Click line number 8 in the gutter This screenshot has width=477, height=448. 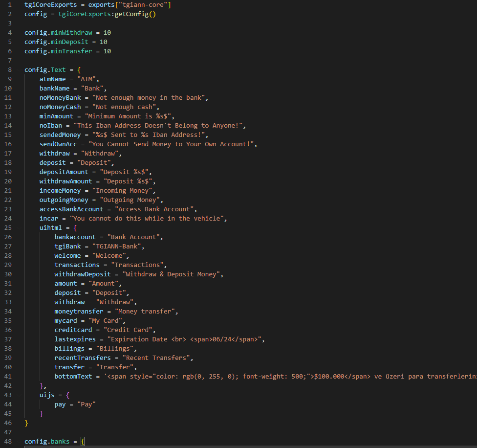point(9,70)
